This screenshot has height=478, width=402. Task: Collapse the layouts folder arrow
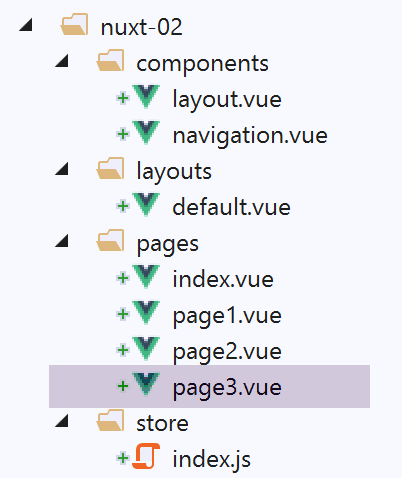click(62, 169)
